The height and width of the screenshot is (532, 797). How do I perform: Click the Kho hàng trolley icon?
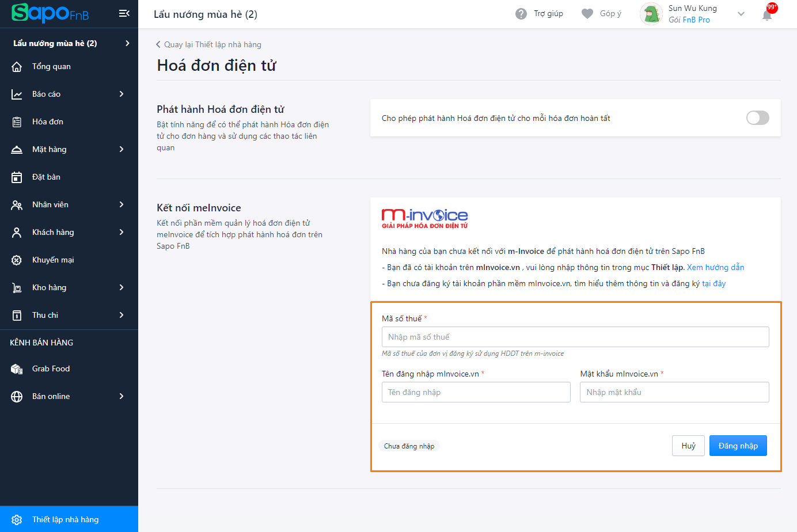[17, 288]
